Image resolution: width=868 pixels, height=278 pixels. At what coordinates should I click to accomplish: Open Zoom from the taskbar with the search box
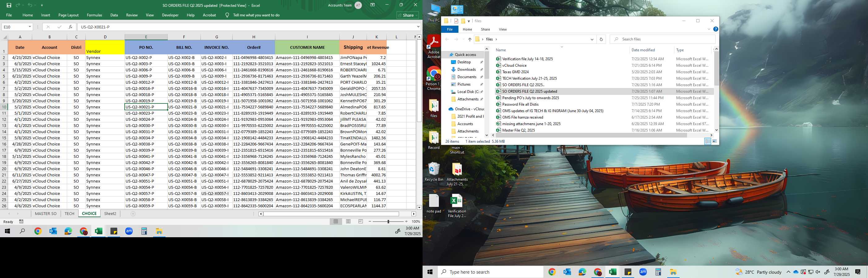coord(643,272)
